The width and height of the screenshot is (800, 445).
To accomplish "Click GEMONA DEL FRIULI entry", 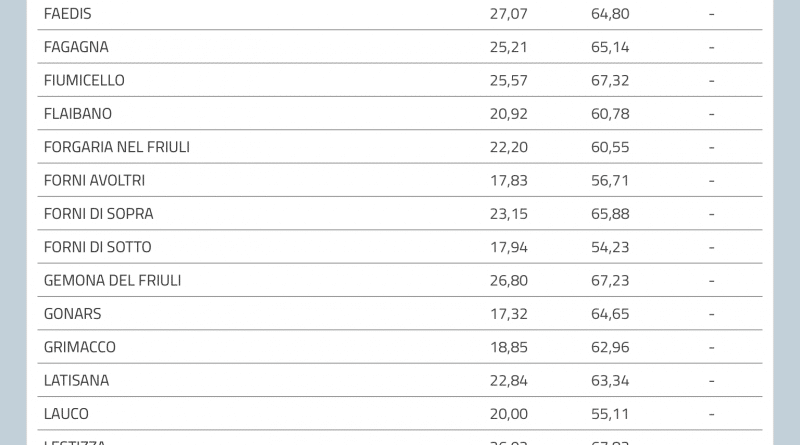I will click(112, 281).
